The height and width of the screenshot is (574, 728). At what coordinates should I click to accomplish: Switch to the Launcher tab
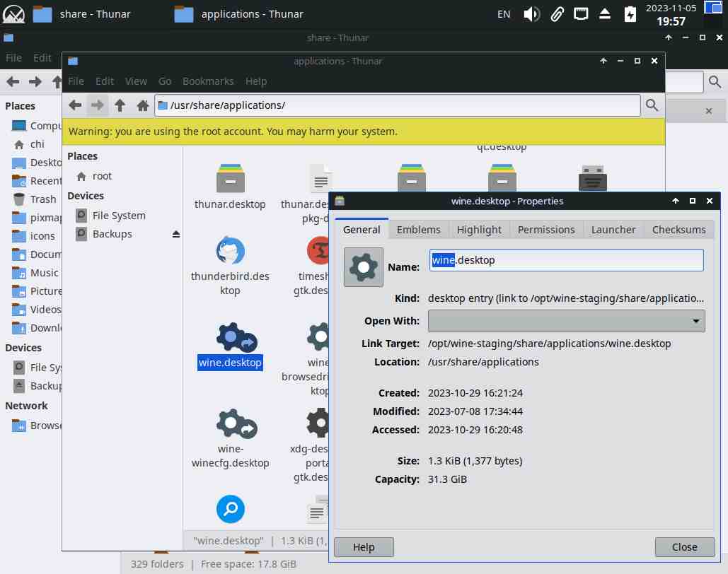tap(613, 230)
